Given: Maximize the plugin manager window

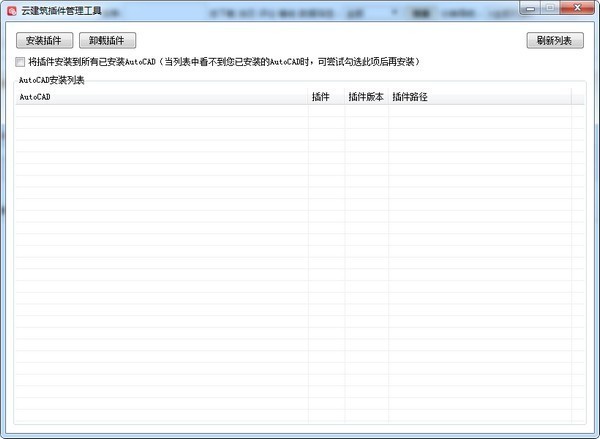Looking at the screenshot, I should point(550,8).
